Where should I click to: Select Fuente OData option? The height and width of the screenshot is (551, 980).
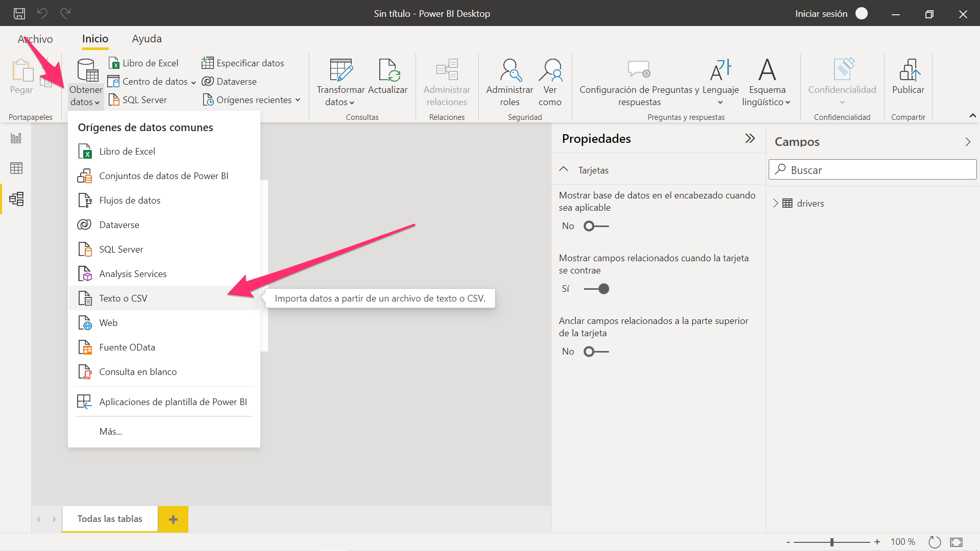[164, 347]
